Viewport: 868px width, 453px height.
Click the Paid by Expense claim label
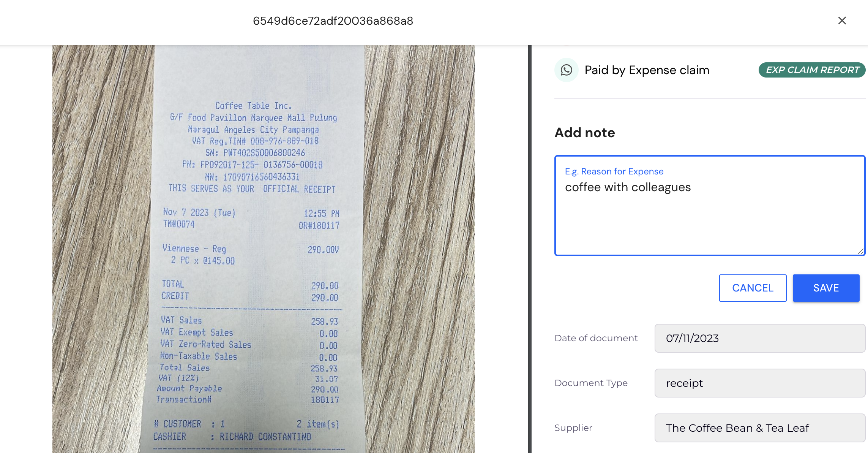coord(647,70)
